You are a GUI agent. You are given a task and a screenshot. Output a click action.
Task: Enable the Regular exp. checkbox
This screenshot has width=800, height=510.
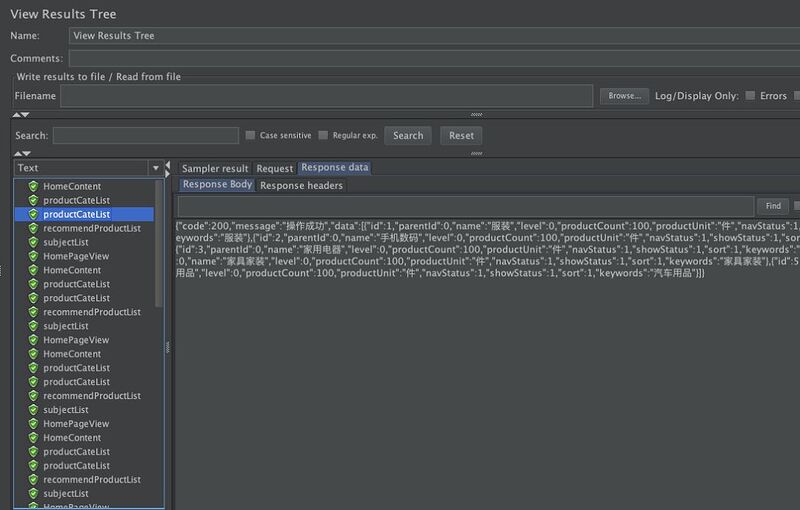point(323,135)
